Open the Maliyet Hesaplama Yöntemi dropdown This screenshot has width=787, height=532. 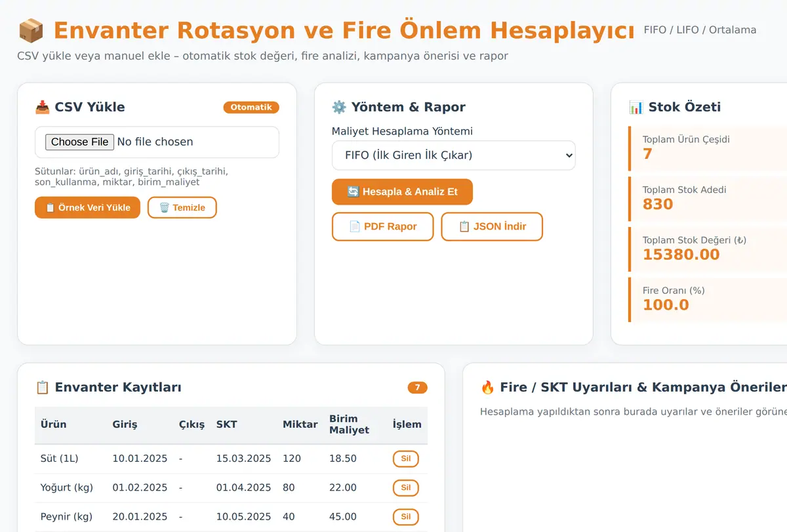(453, 155)
